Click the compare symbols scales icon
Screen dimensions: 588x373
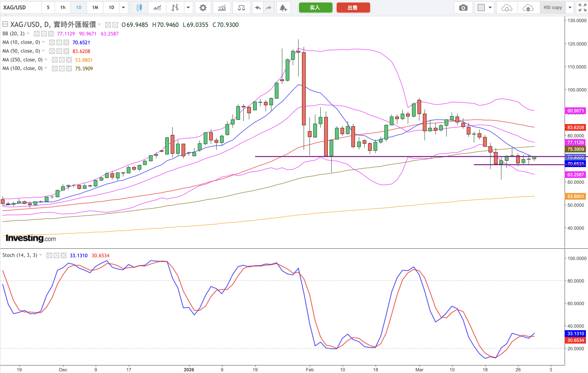(241, 8)
